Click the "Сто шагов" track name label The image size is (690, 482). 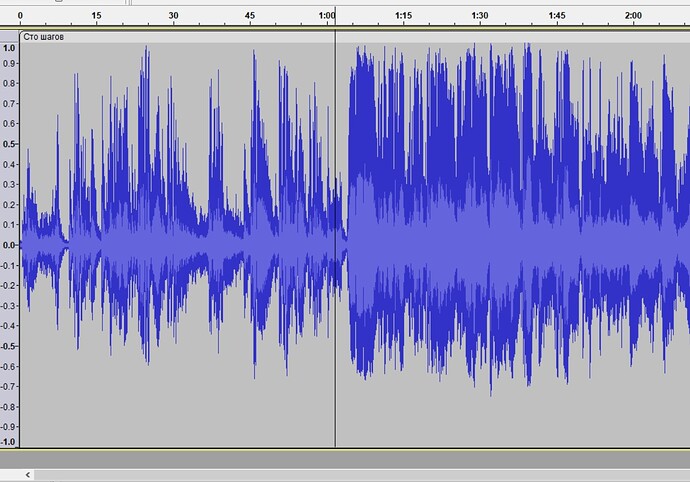click(45, 37)
